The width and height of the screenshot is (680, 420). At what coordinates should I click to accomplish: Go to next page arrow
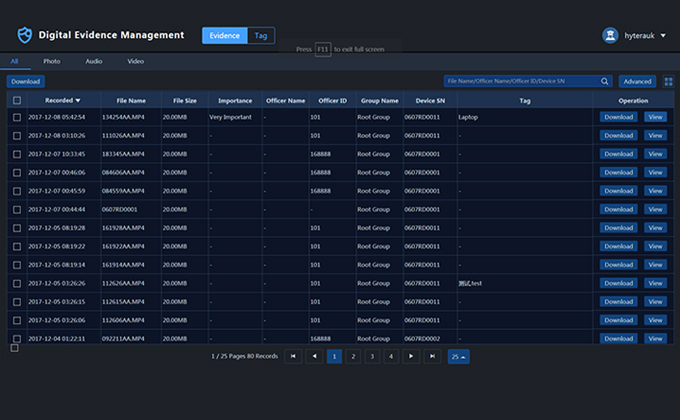click(411, 357)
